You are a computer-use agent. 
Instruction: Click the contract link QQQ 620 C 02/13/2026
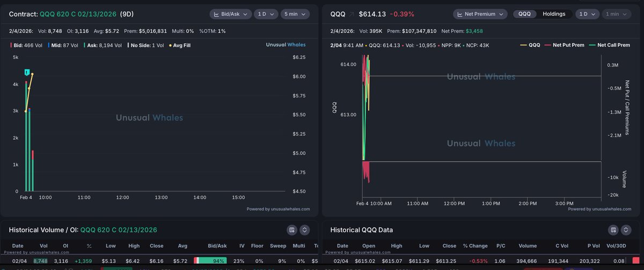click(x=78, y=14)
